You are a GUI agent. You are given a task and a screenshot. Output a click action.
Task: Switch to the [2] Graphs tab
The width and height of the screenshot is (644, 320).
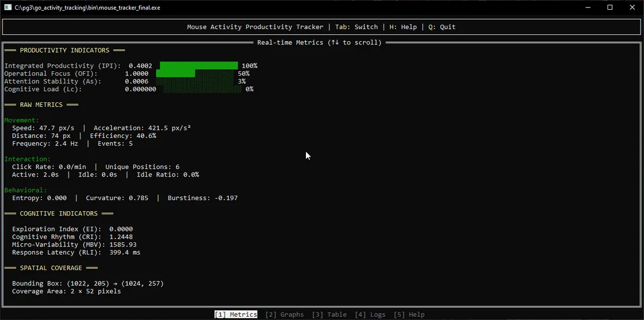pyautogui.click(x=284, y=315)
